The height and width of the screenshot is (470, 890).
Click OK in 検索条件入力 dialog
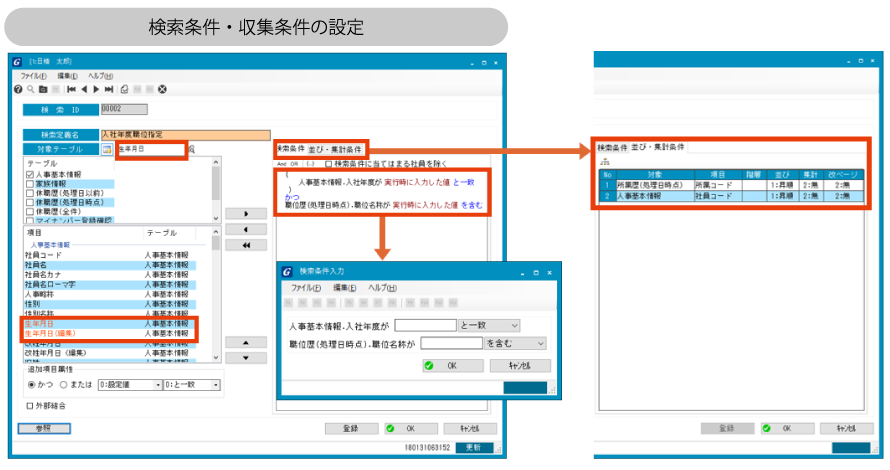tap(453, 366)
